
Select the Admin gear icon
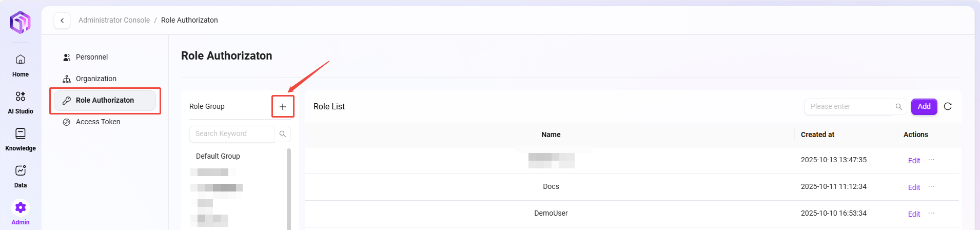tap(21, 208)
